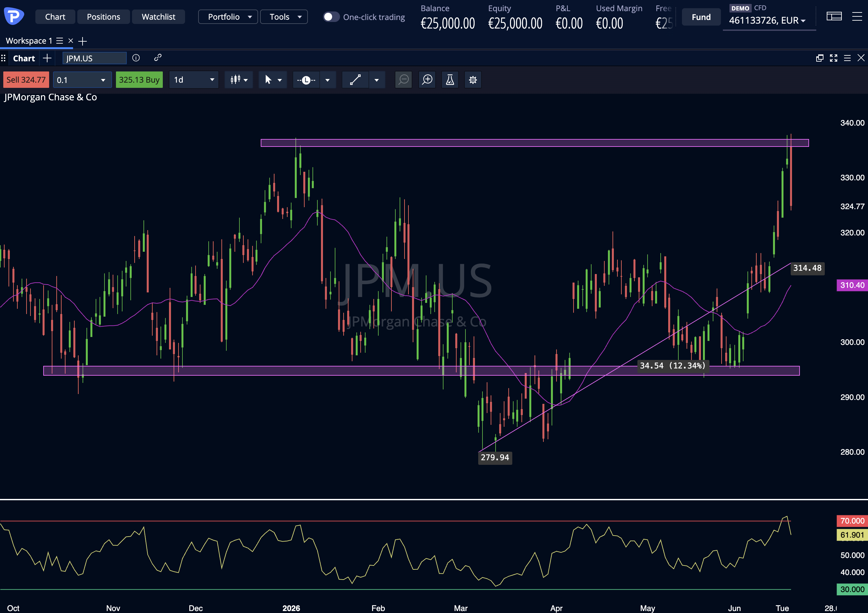
Task: Select the trend line drawing tool
Action: [355, 80]
